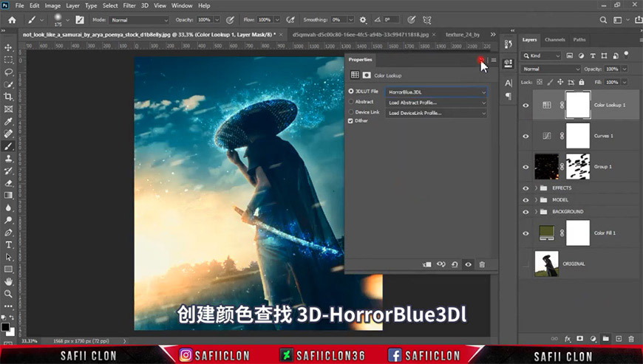This screenshot has height=364, width=643.
Task: Select the Abstract radio button
Action: click(351, 102)
